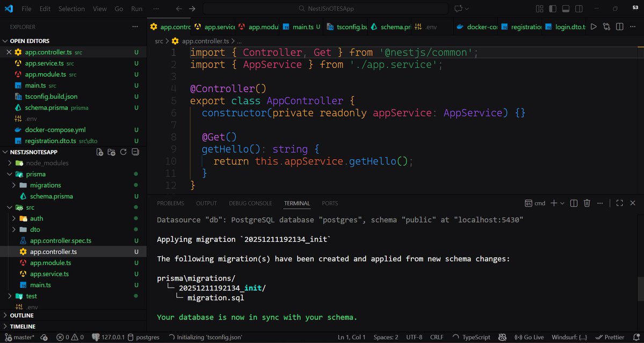Open the chat dropdown chevron
This screenshot has width=644, height=343.
467,9
